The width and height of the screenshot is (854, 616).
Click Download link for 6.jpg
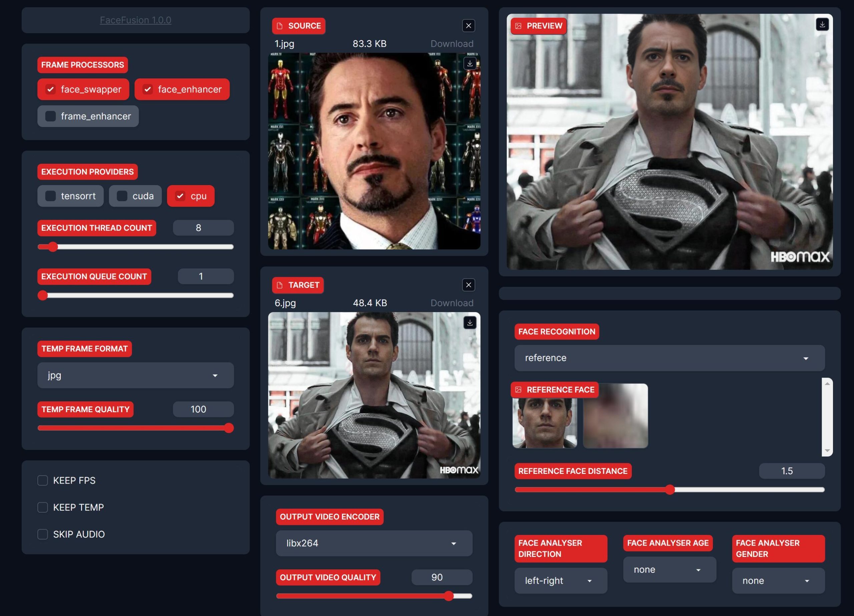pyautogui.click(x=452, y=303)
